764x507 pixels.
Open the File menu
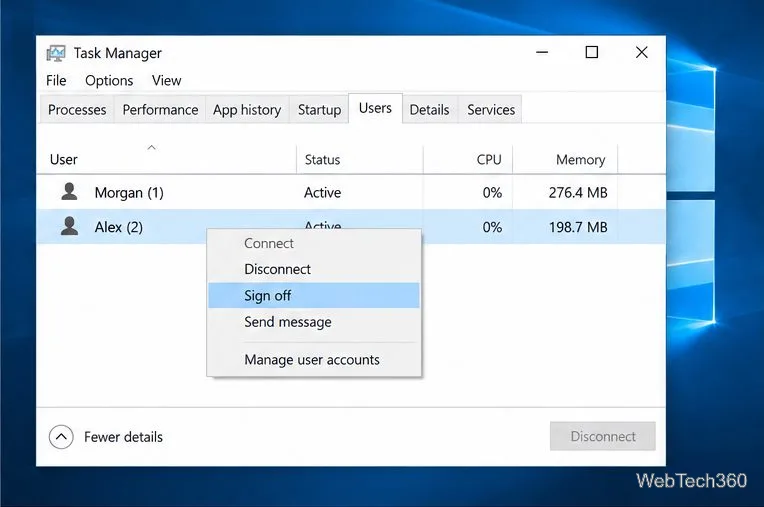[56, 80]
